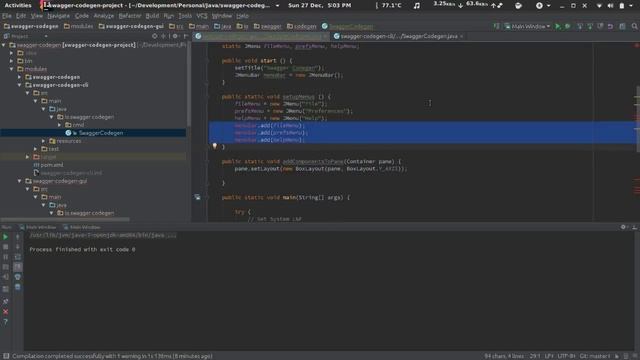
Task: Expand the bin folder in project tree
Action: pyautogui.click(x=11, y=61)
